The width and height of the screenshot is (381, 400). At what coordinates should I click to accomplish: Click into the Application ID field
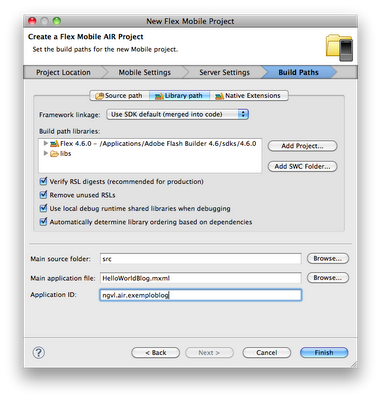tap(201, 295)
